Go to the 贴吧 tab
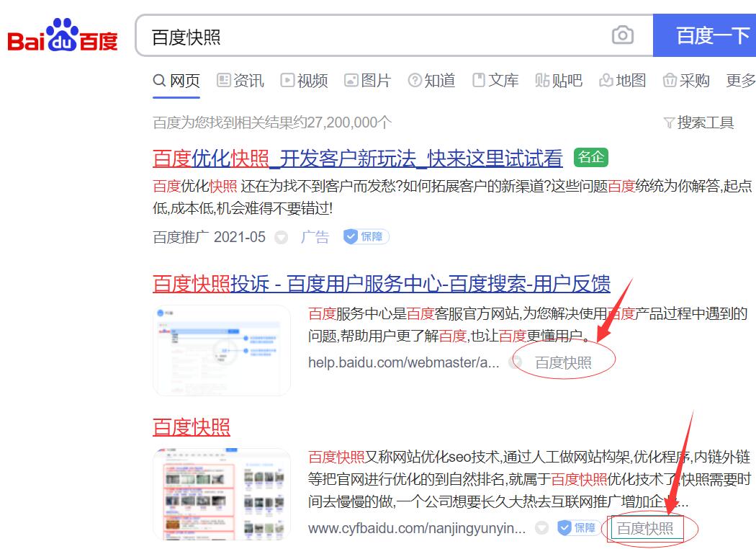The image size is (756, 549). pyautogui.click(x=559, y=81)
